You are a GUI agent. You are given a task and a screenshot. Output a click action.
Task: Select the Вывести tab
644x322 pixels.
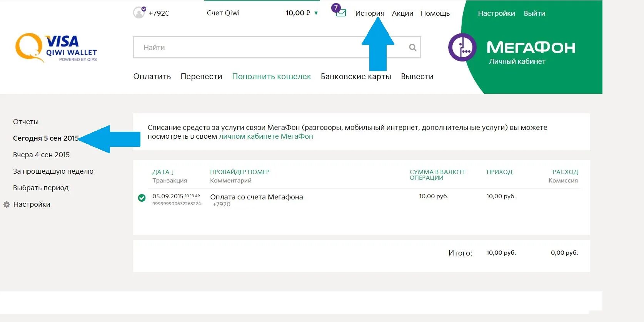click(417, 76)
